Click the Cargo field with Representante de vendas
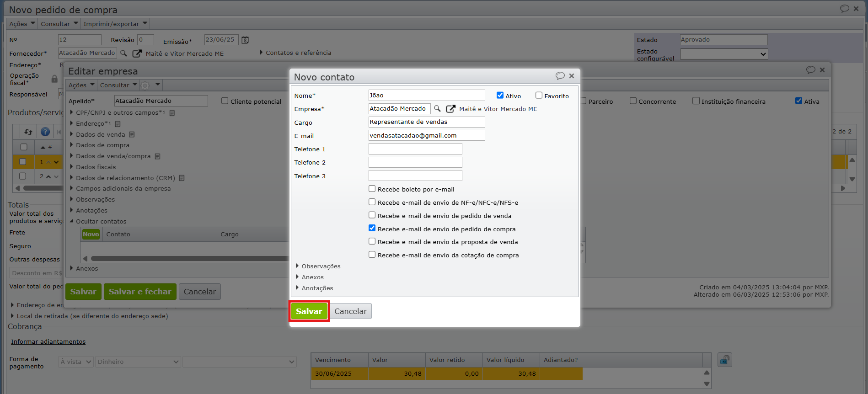The width and height of the screenshot is (868, 394). (x=427, y=122)
